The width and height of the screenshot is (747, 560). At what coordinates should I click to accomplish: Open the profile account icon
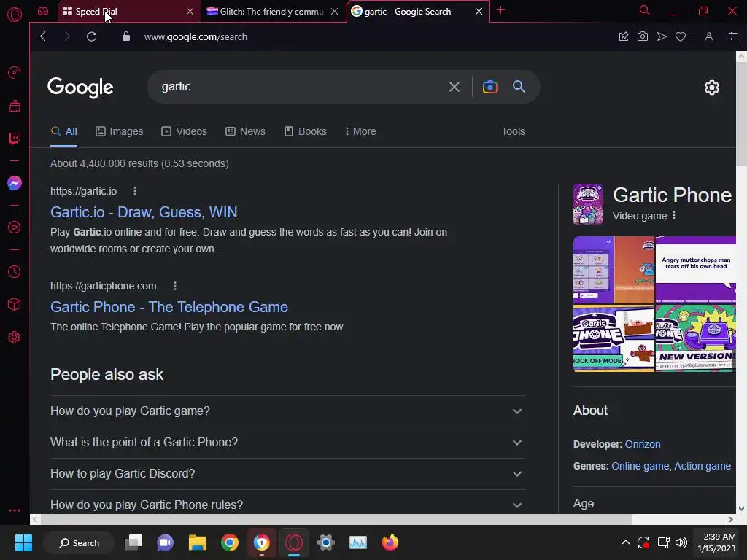point(709,36)
